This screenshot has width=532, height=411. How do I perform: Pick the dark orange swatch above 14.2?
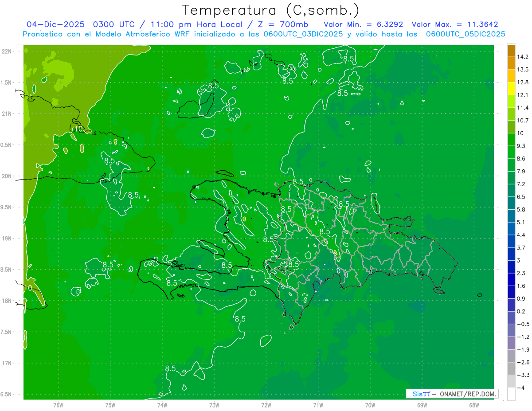click(x=511, y=51)
